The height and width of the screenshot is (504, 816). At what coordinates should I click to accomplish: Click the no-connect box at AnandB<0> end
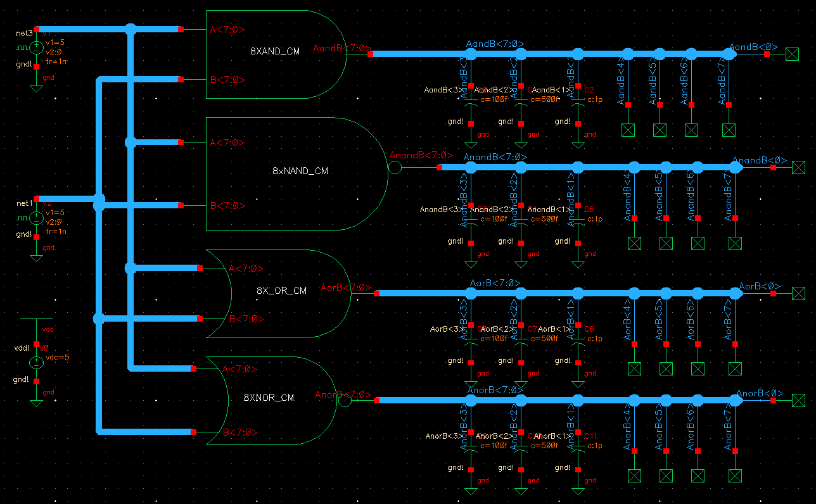click(x=798, y=168)
